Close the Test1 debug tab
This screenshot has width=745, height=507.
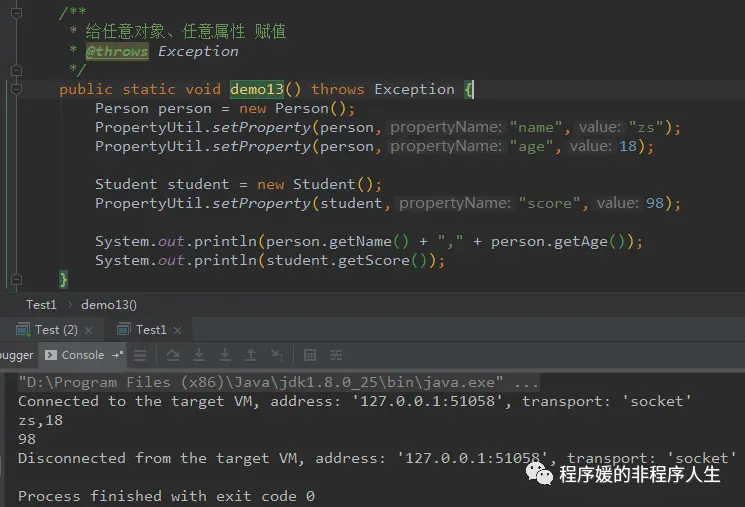click(177, 330)
